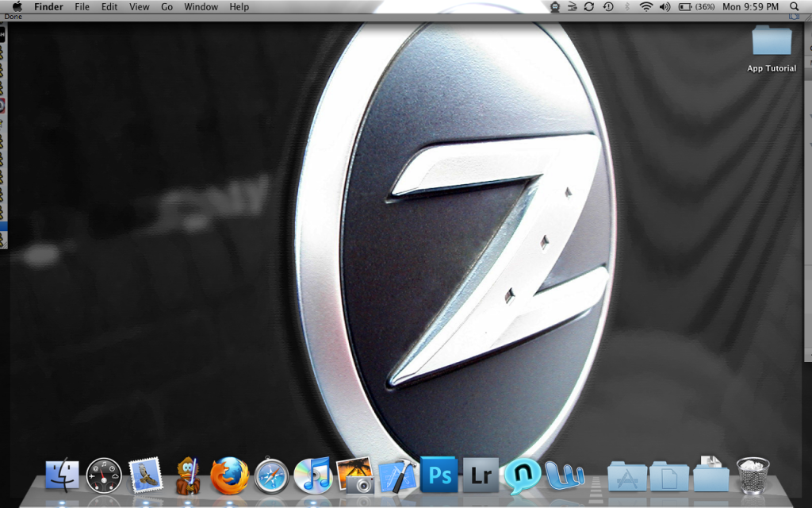The image size is (812, 508).
Task: Open the Apple menu
Action: (x=17, y=6)
